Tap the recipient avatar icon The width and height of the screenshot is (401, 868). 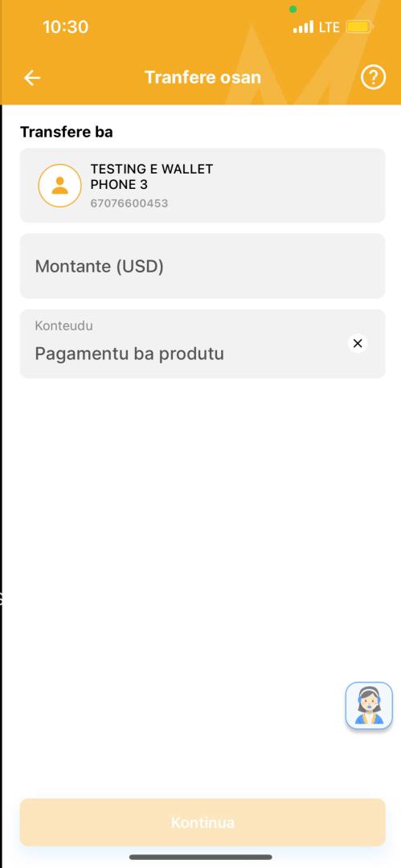tap(59, 186)
